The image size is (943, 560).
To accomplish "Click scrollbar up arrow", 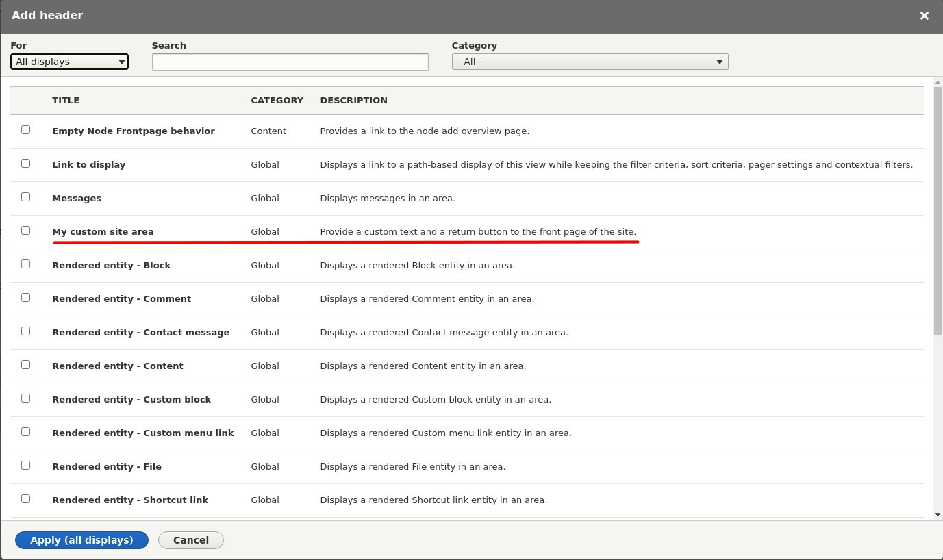I will [x=938, y=81].
